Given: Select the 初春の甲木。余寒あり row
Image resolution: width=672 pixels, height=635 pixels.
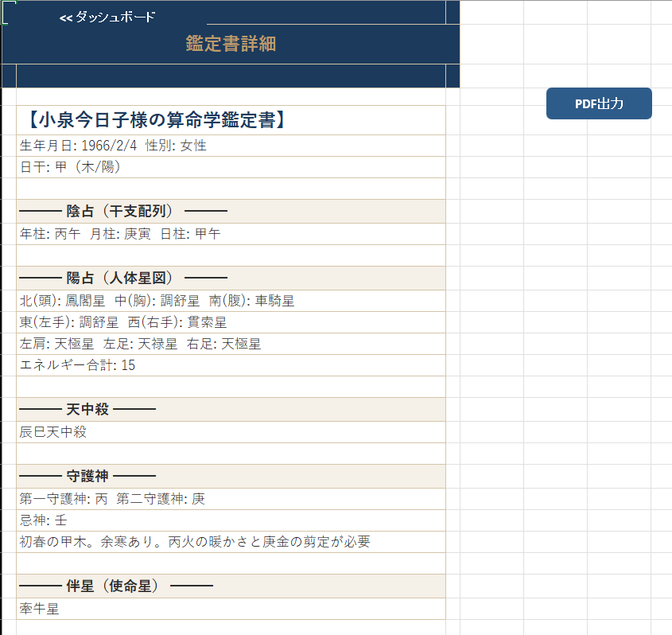Looking at the screenshot, I should pos(231,542).
